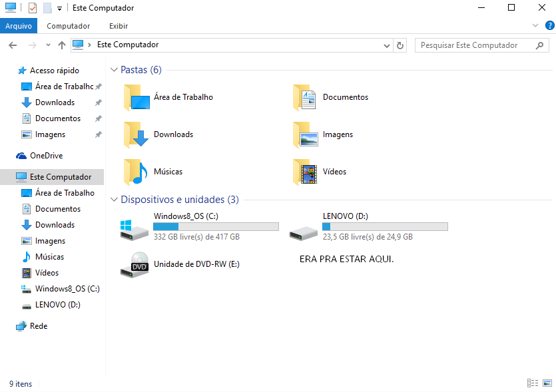The height and width of the screenshot is (392, 556).
Task: Open the Área de Trabalho folder icon in Pastas
Action: pos(137,97)
